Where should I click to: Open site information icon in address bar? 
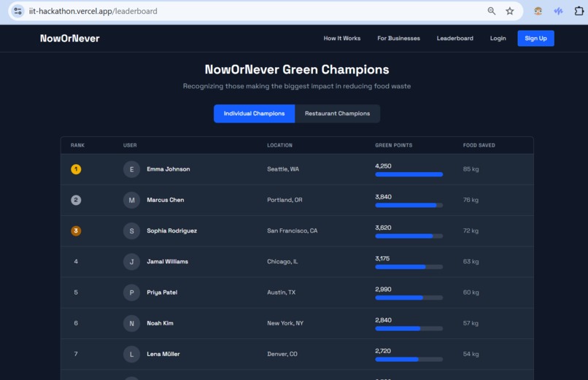coord(18,11)
